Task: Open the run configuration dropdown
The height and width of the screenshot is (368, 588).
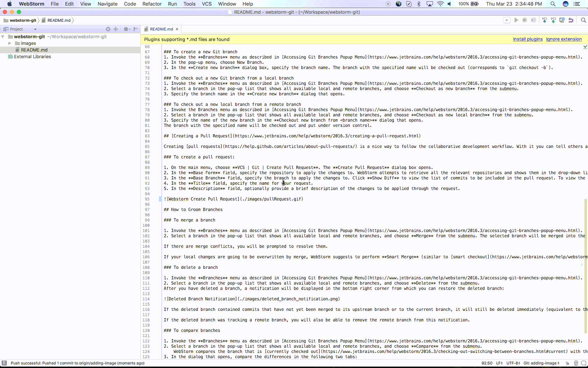Action: pyautogui.click(x=506, y=20)
